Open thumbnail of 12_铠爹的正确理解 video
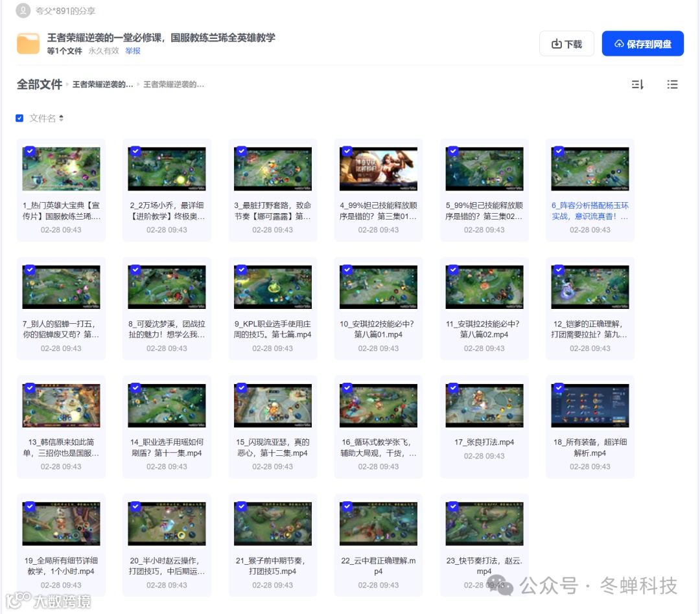 pyautogui.click(x=590, y=288)
